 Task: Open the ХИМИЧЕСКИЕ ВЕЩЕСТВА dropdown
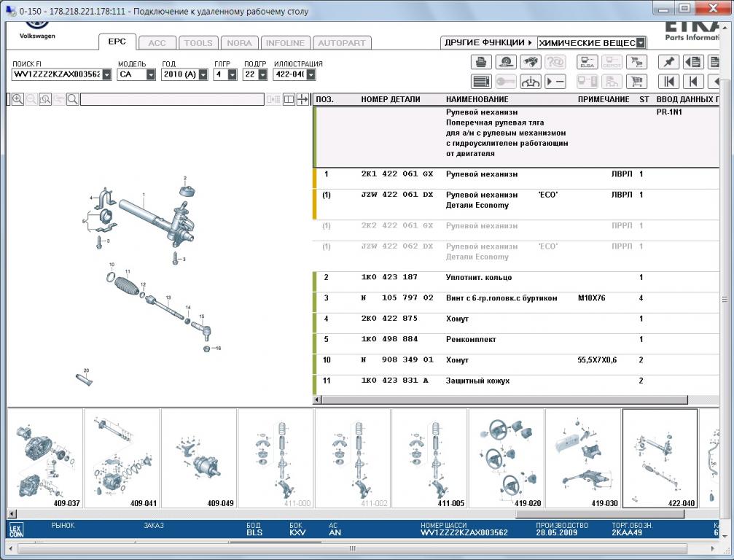pyautogui.click(x=641, y=42)
